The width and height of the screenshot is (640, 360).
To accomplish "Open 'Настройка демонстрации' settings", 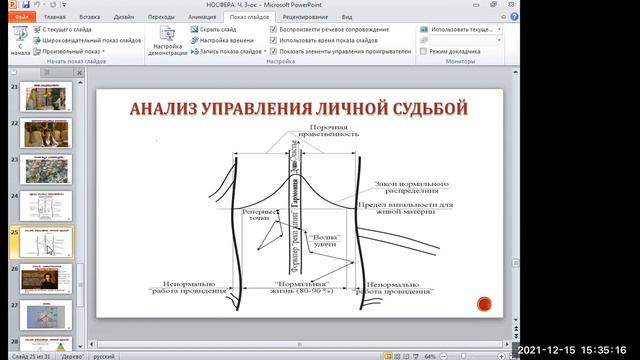I will point(167,40).
